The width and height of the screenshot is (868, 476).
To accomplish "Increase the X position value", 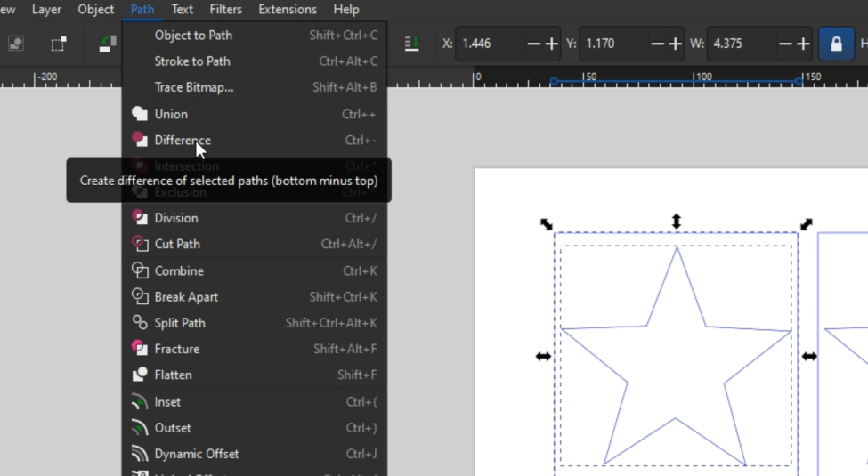I will [552, 44].
